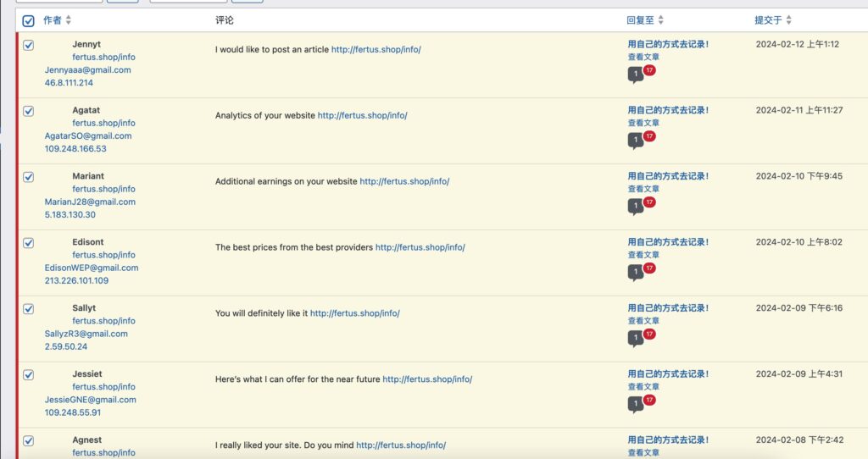This screenshot has height=459, width=868.
Task: Open the link in Agatat's Analytics comment
Action: [x=362, y=115]
